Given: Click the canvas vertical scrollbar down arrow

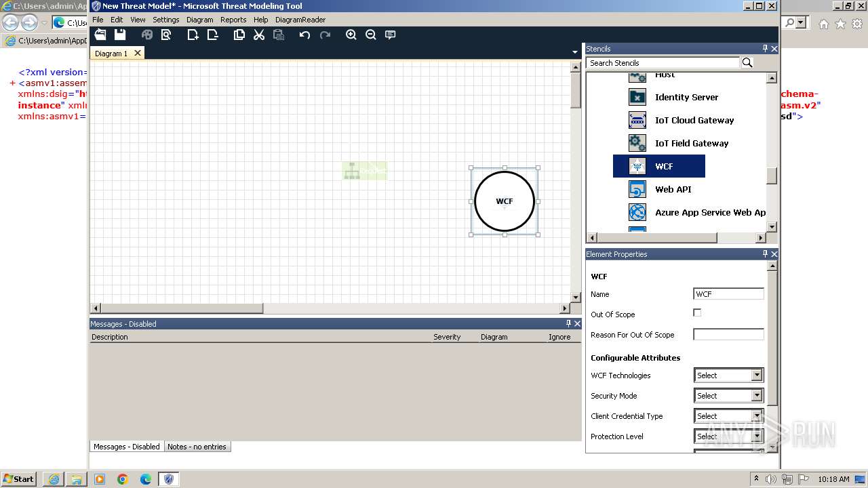Looking at the screenshot, I should 576,297.
